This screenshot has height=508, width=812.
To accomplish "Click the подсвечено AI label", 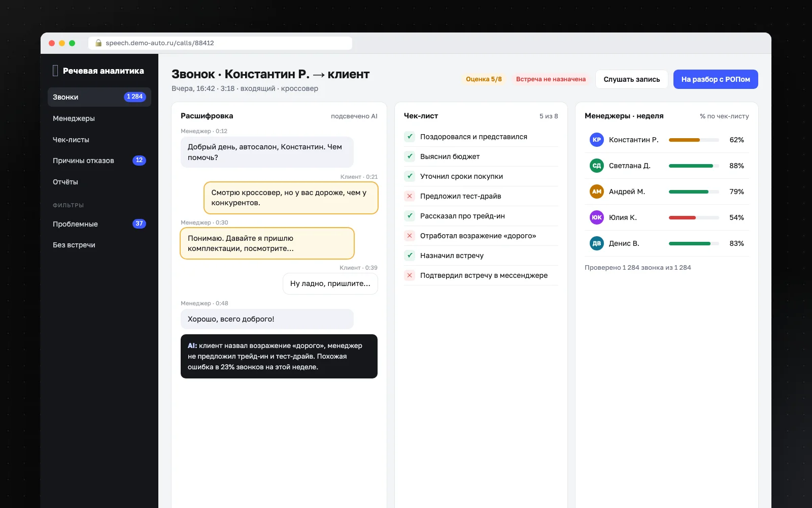I will pos(354,116).
